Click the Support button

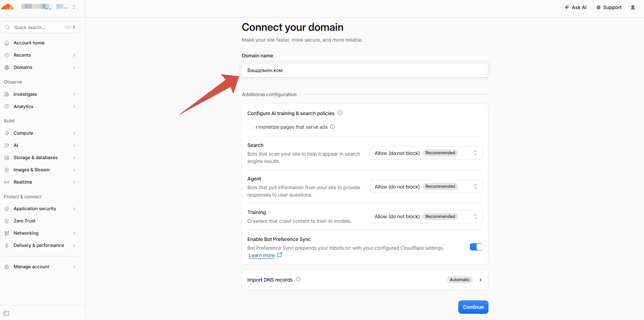[609, 7]
